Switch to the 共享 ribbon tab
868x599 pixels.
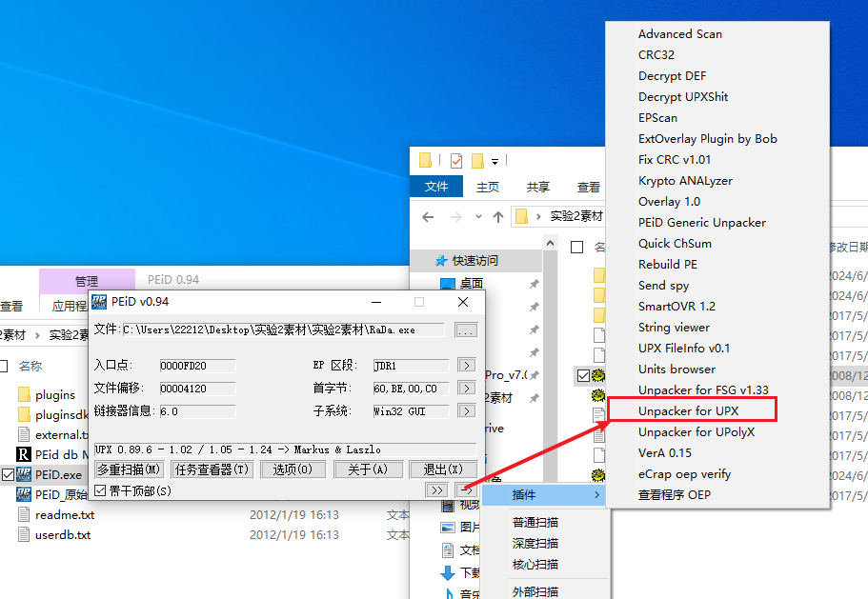pyautogui.click(x=538, y=187)
